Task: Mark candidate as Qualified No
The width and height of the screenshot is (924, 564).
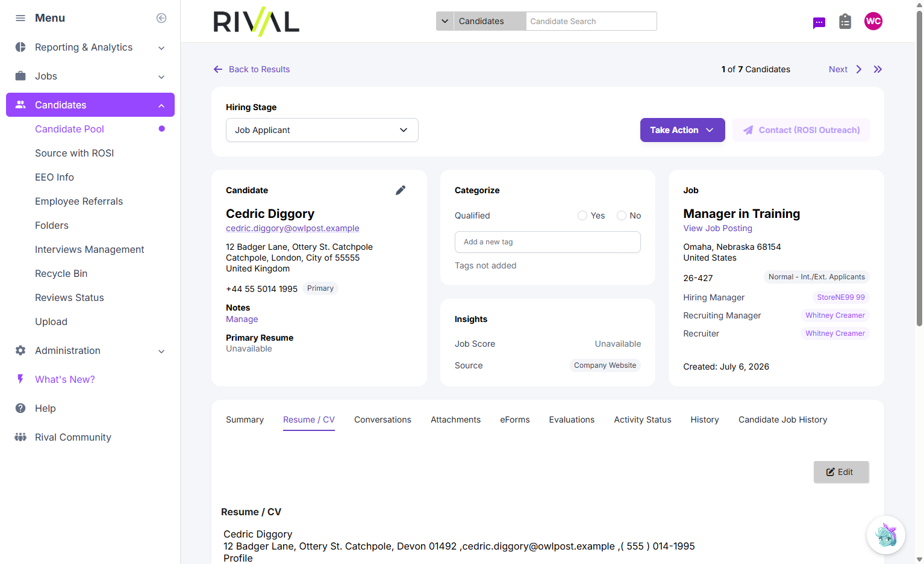Action: coord(622,215)
